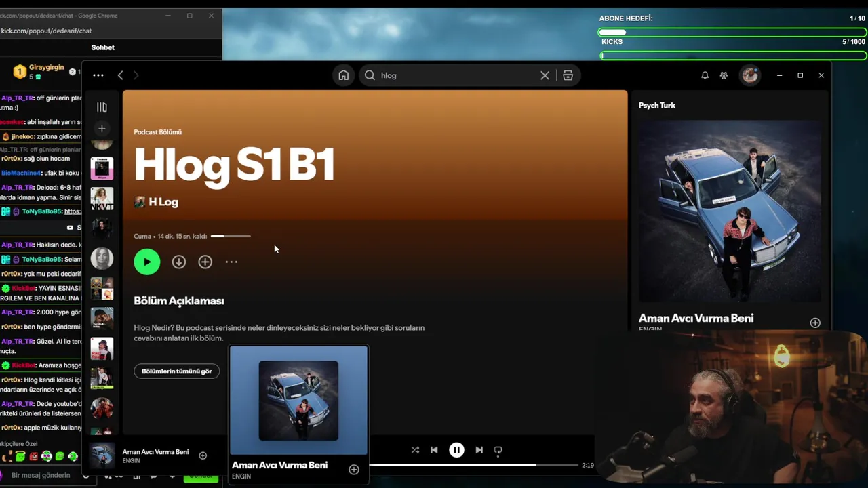
Task: Click jinekoc username in chat
Action: point(22,136)
